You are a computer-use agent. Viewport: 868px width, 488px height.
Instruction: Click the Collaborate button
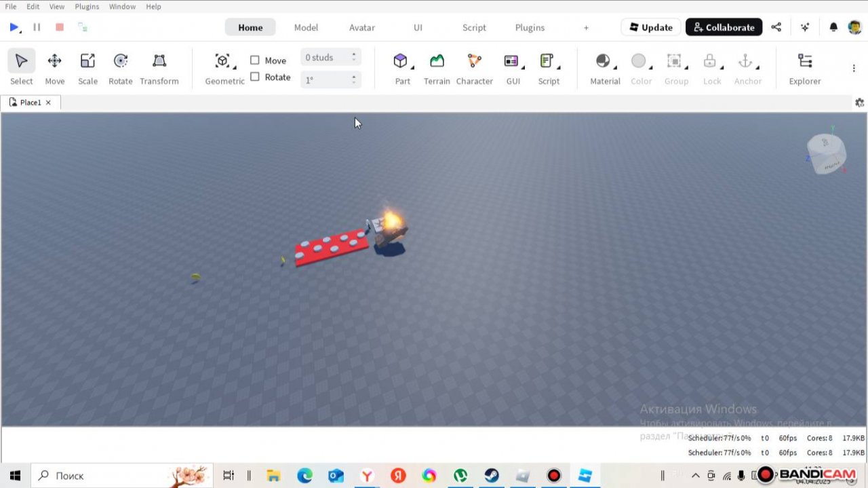pos(724,27)
